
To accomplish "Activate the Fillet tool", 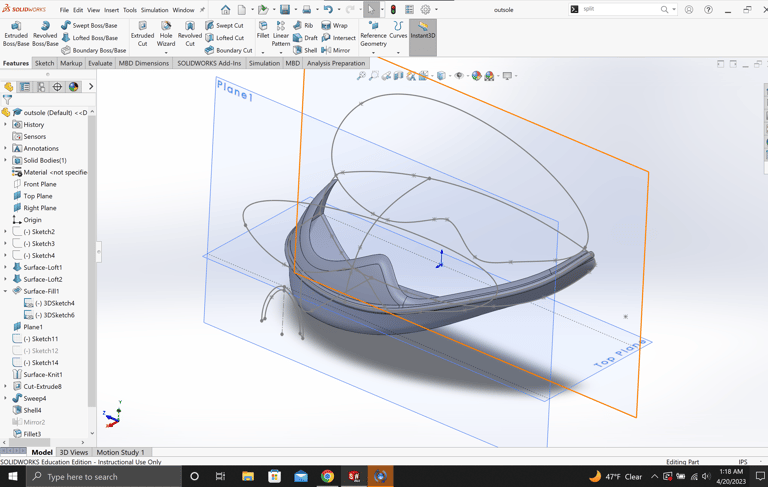I will click(263, 30).
